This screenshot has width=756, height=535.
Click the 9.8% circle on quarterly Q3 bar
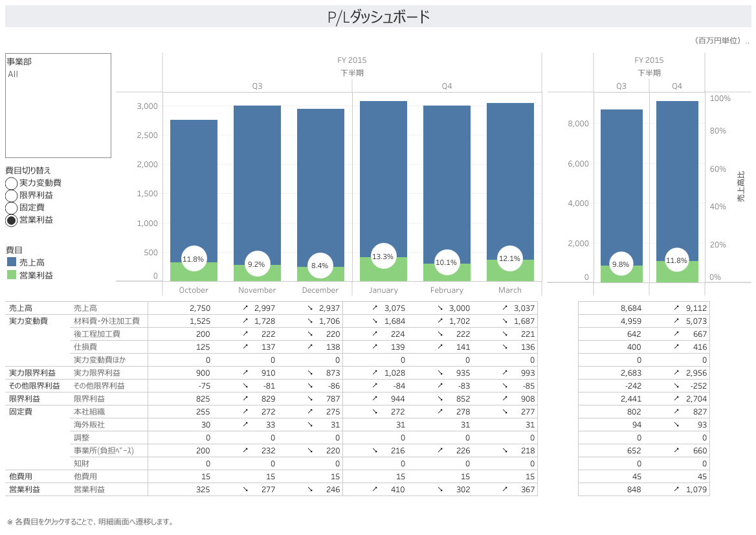621,264
